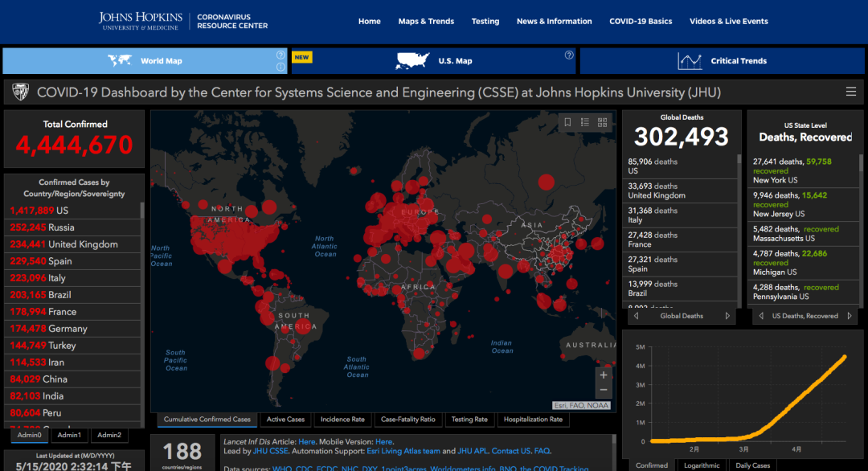Select Admin1 tab under country list
Image resolution: width=868 pixels, height=471 pixels.
tap(69, 435)
